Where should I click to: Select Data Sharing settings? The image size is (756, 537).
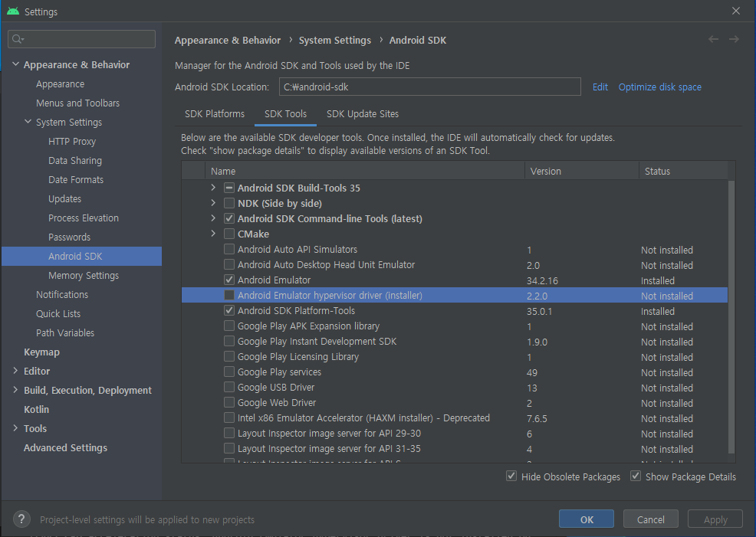tap(74, 160)
